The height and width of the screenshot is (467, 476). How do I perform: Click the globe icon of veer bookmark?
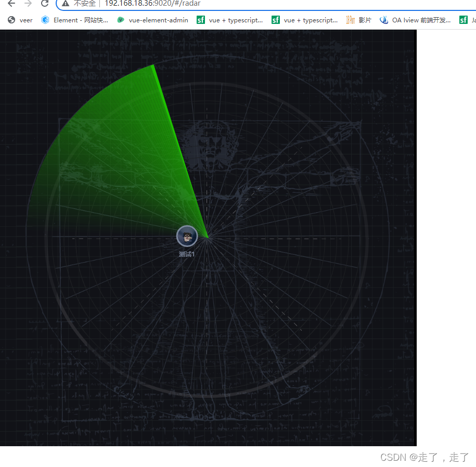[11, 20]
